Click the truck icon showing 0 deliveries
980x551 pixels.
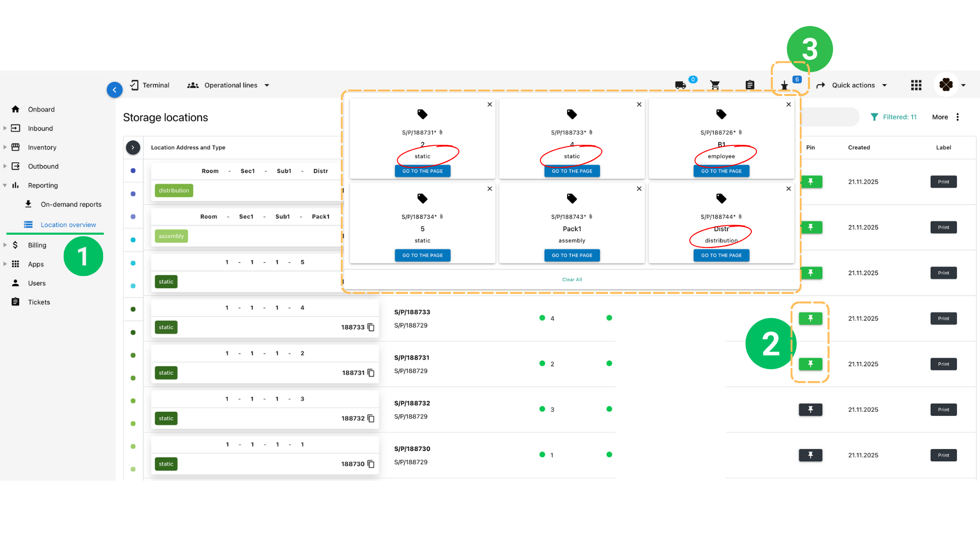coord(680,85)
